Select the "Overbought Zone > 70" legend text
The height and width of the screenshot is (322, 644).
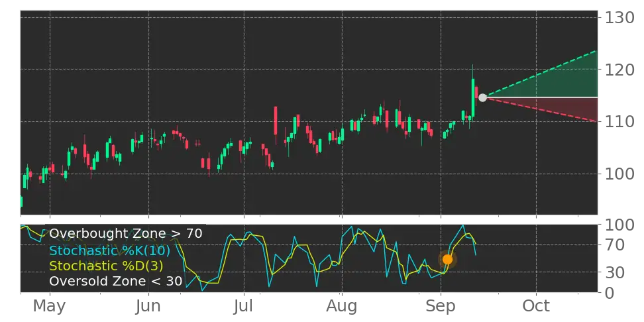click(126, 234)
